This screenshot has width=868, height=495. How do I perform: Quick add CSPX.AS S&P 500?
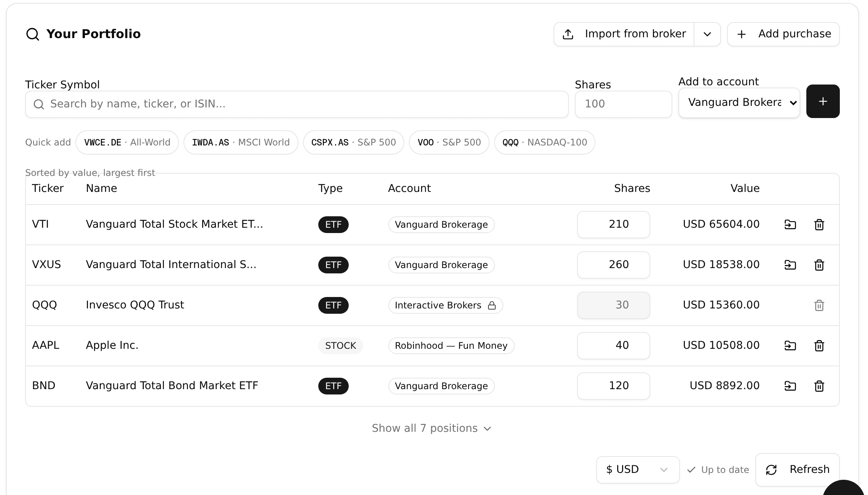pyautogui.click(x=353, y=142)
